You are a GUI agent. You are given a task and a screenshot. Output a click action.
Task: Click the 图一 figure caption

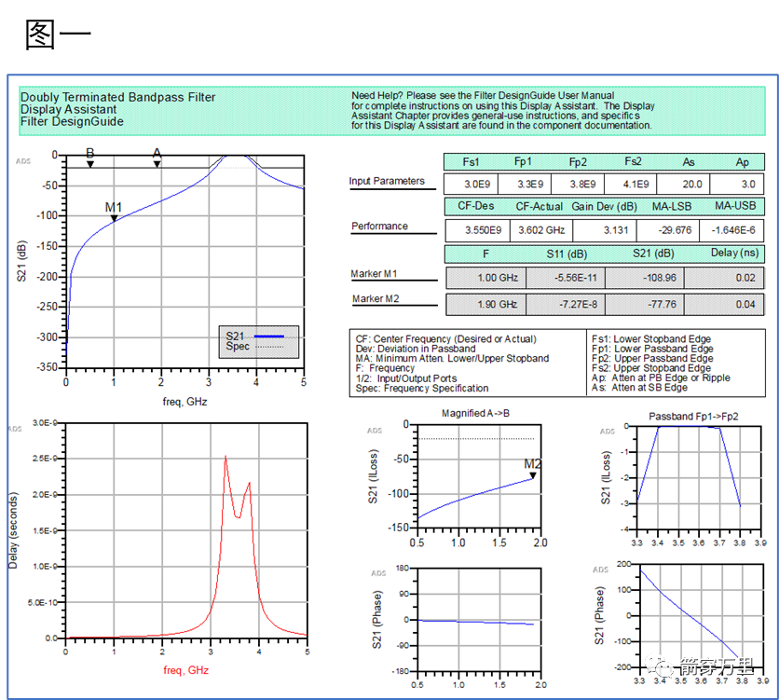(x=58, y=34)
